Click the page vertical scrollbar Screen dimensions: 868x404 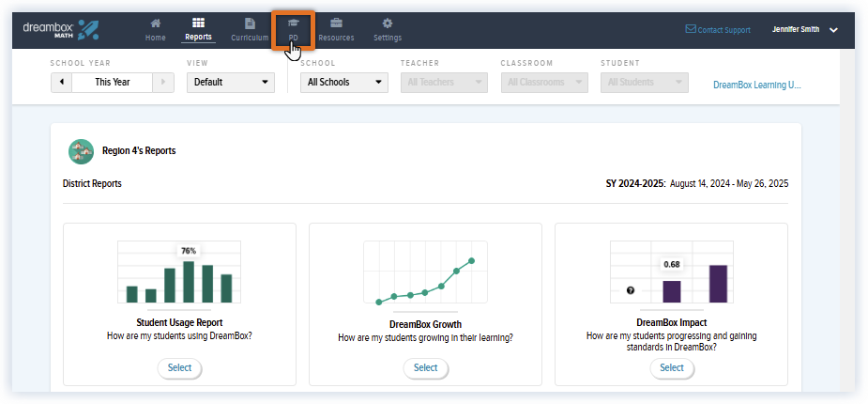pos(847,220)
